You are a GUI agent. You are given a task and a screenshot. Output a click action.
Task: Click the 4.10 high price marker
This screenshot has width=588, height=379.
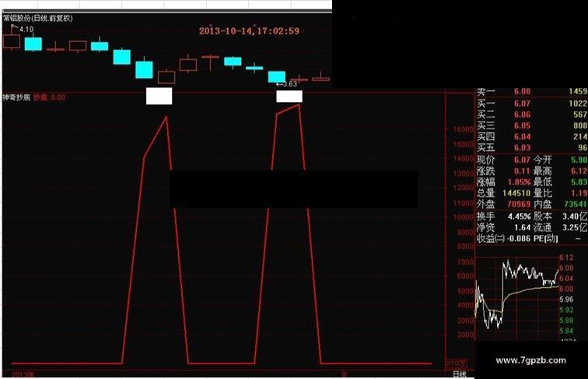[26, 30]
